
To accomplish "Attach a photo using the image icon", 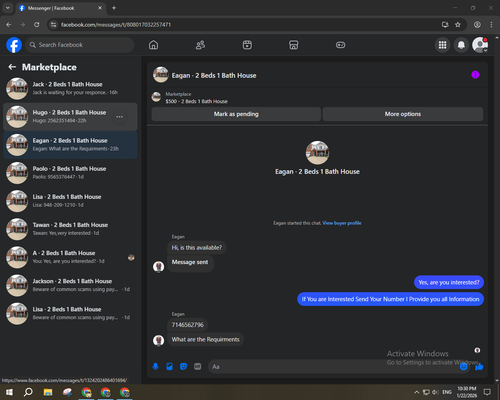I will (169, 367).
